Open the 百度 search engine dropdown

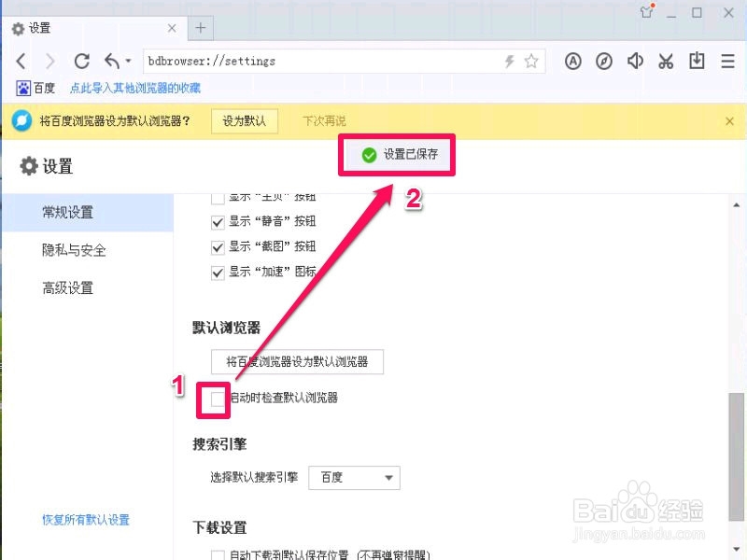click(x=354, y=478)
